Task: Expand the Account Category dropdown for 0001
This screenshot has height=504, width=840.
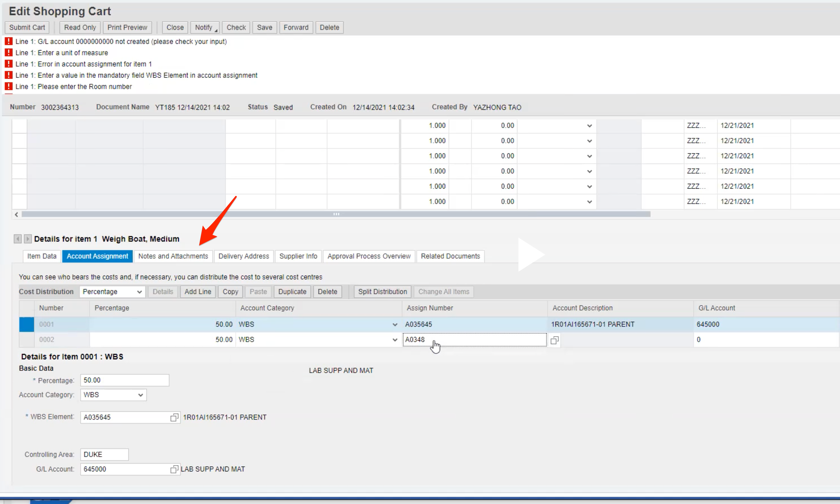Action: click(x=394, y=324)
